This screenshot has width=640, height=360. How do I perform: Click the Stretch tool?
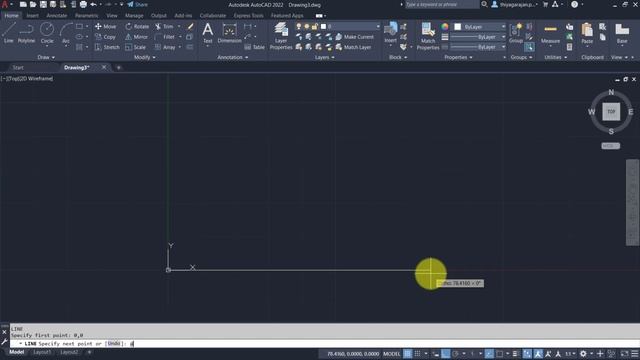(x=107, y=47)
